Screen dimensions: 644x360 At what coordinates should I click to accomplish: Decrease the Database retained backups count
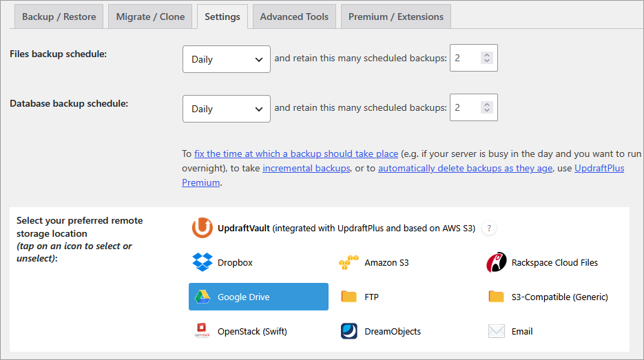487,110
